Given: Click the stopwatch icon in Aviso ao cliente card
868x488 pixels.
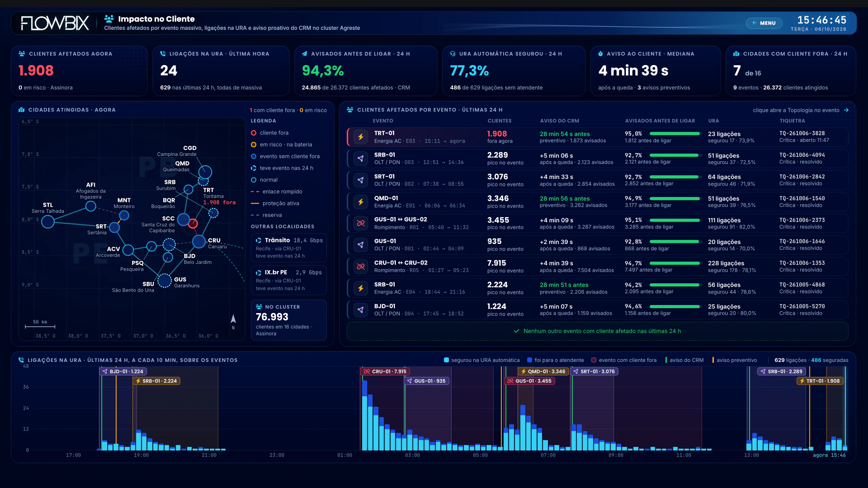Looking at the screenshot, I should point(600,54).
